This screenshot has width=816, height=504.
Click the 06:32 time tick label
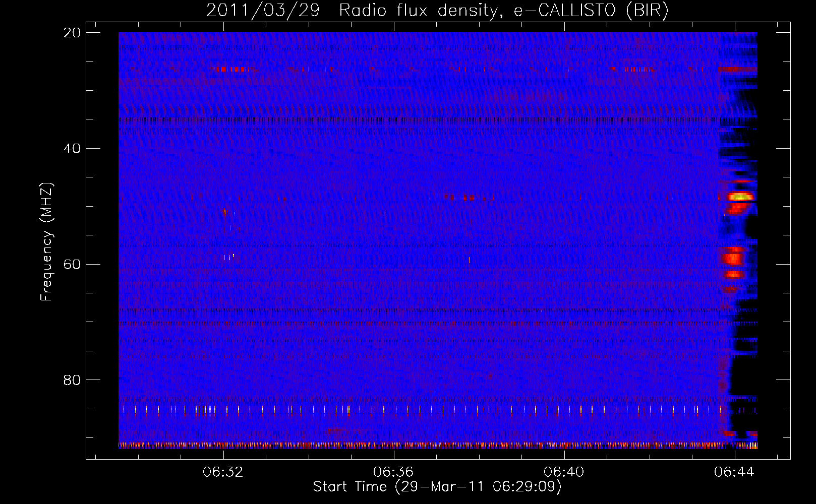(x=223, y=472)
